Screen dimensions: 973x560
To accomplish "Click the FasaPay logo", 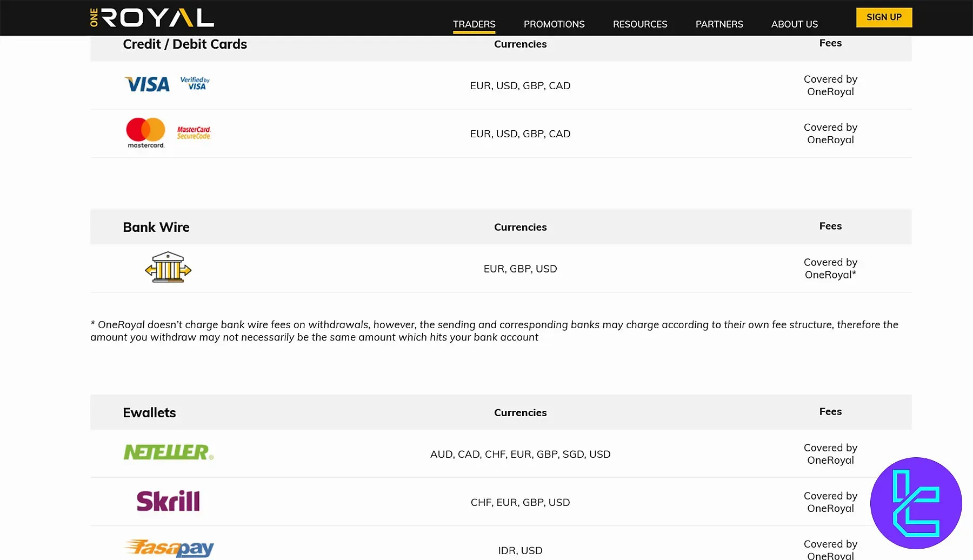I will coord(169,548).
